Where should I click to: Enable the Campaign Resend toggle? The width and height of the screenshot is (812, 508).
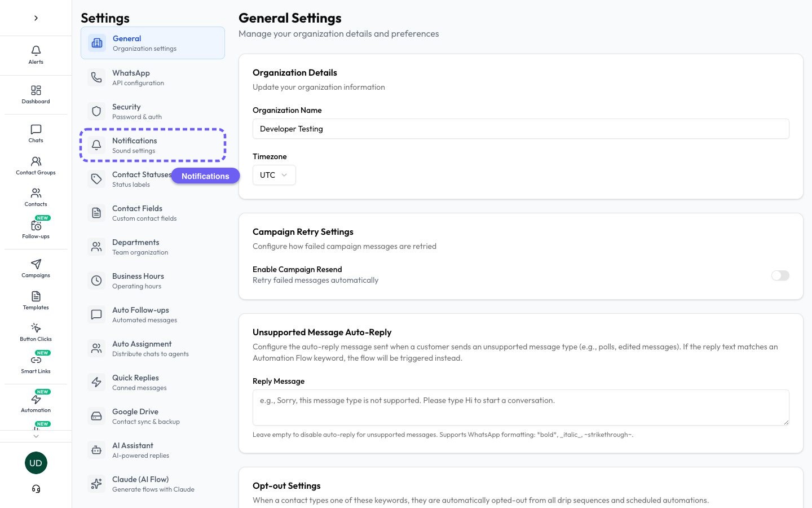(x=780, y=275)
